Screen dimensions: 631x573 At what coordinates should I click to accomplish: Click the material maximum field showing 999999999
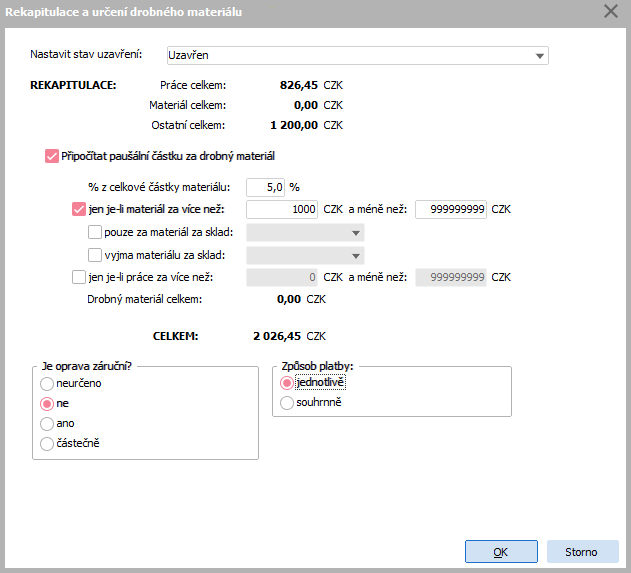[451, 210]
